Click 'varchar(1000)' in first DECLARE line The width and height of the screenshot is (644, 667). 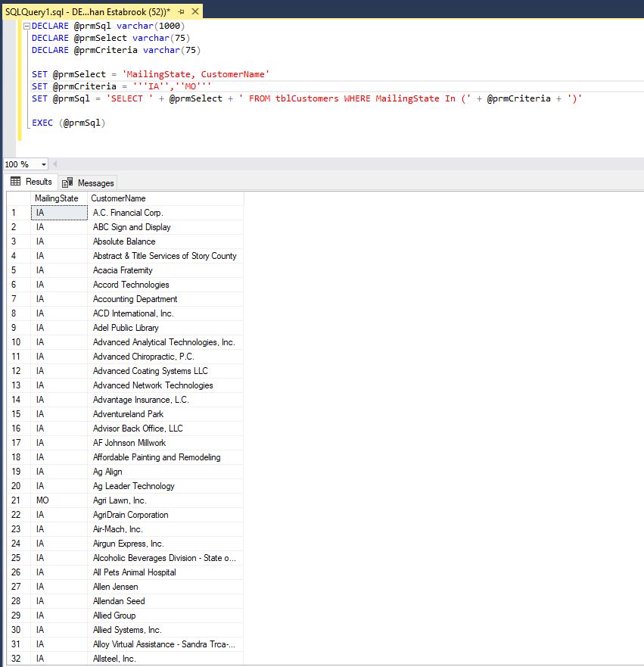tap(151, 26)
